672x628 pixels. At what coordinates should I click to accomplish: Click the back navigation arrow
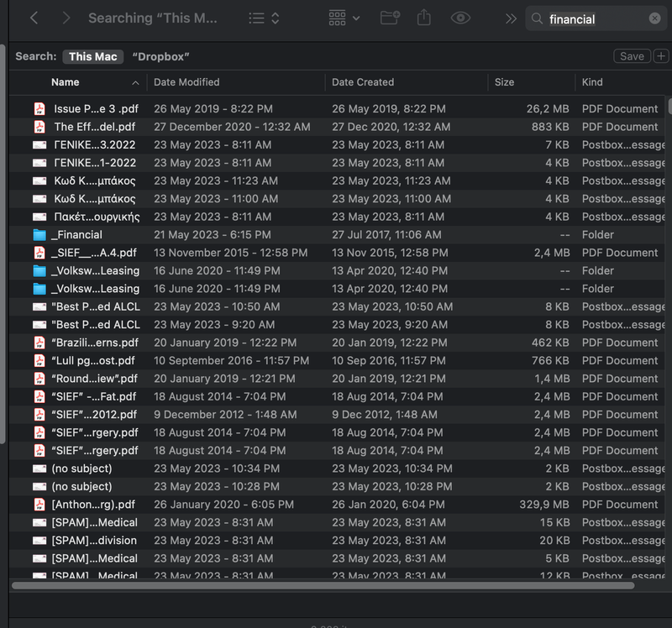(34, 18)
